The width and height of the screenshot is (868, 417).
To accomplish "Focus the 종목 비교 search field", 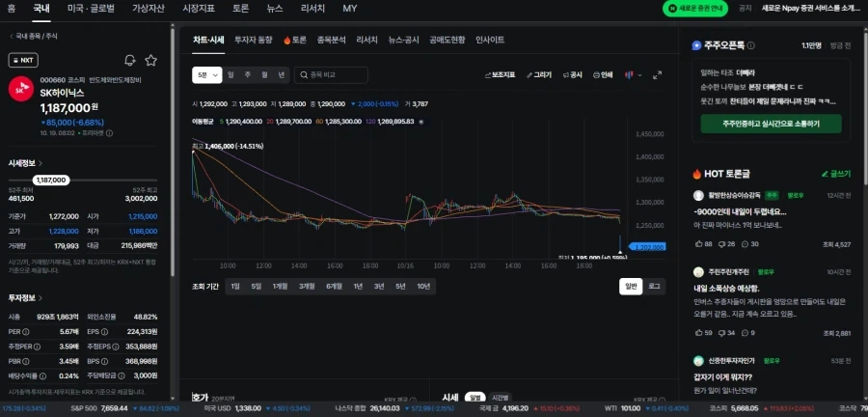I will 331,74.
